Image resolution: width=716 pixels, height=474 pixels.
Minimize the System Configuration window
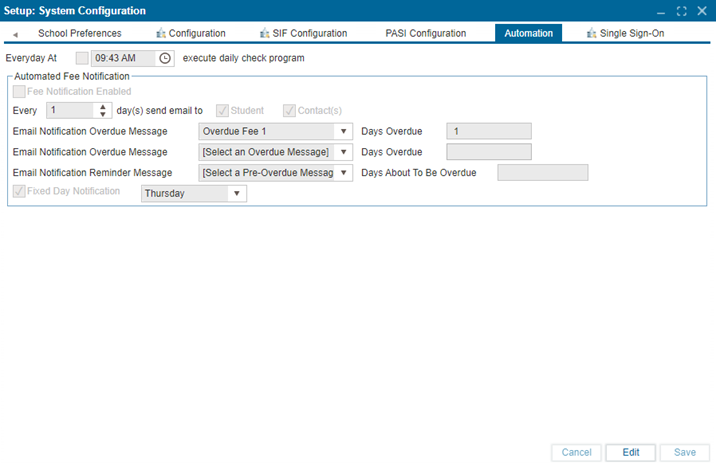click(661, 11)
